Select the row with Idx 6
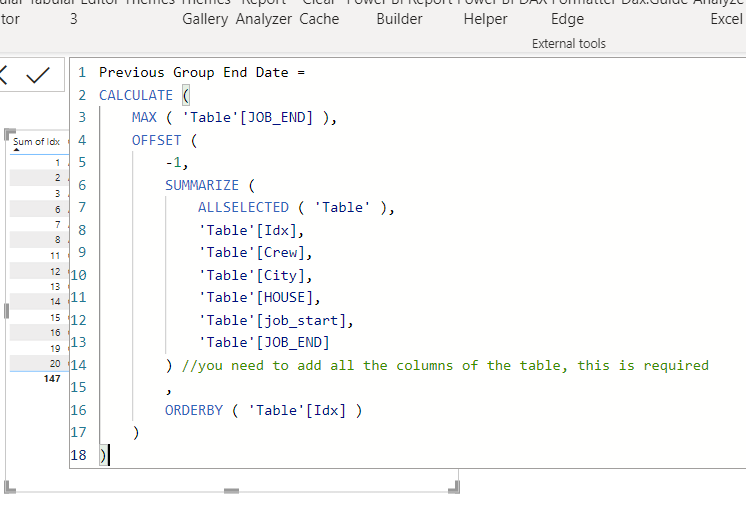This screenshot has height=510, width=746. click(x=39, y=209)
